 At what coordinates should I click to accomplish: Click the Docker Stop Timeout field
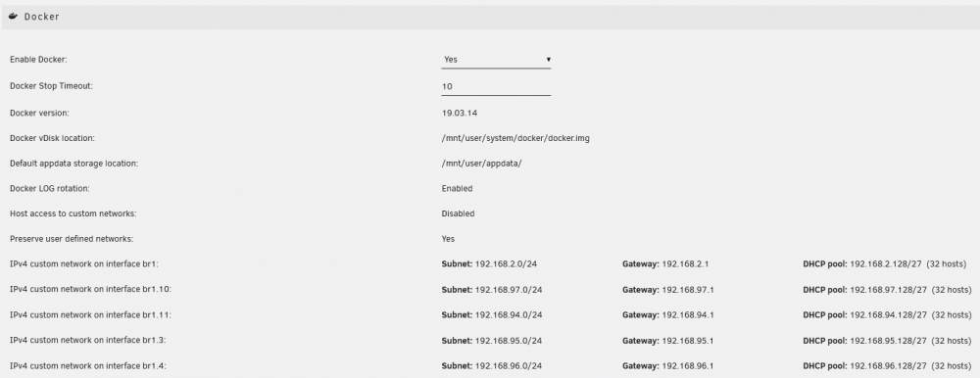pyautogui.click(x=496, y=87)
